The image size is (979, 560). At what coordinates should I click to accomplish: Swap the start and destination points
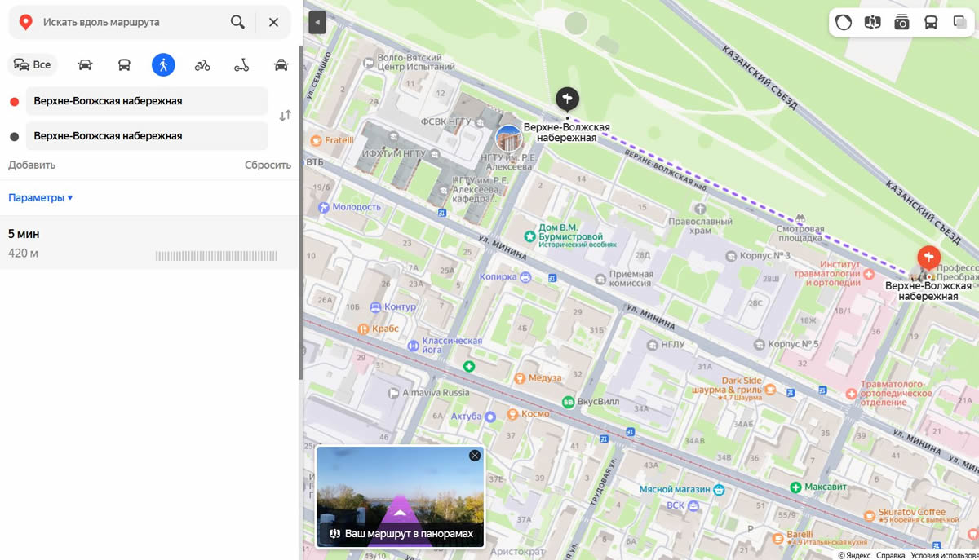(285, 116)
